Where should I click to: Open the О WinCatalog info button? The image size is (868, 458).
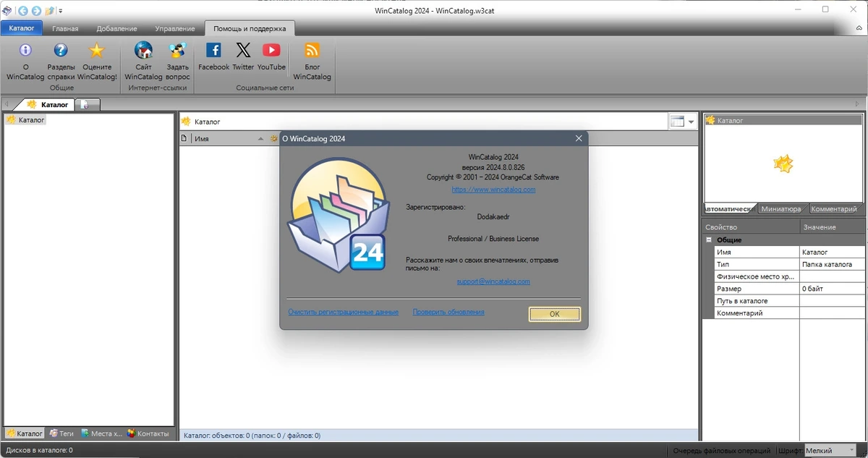pos(25,61)
